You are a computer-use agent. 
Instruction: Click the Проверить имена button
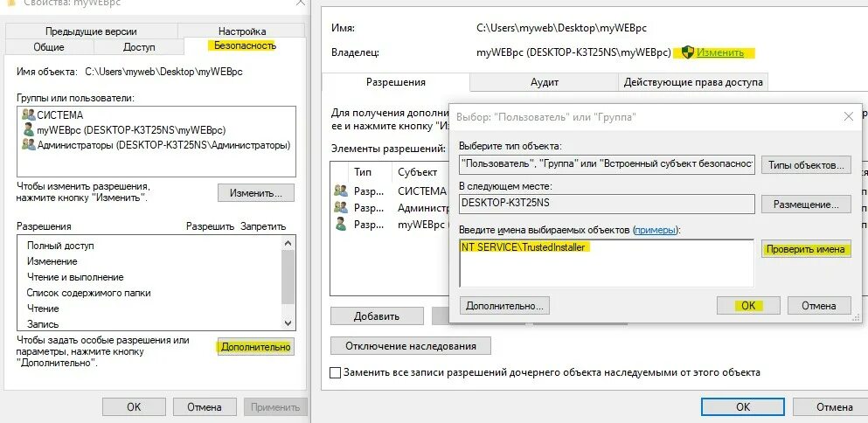tap(806, 249)
